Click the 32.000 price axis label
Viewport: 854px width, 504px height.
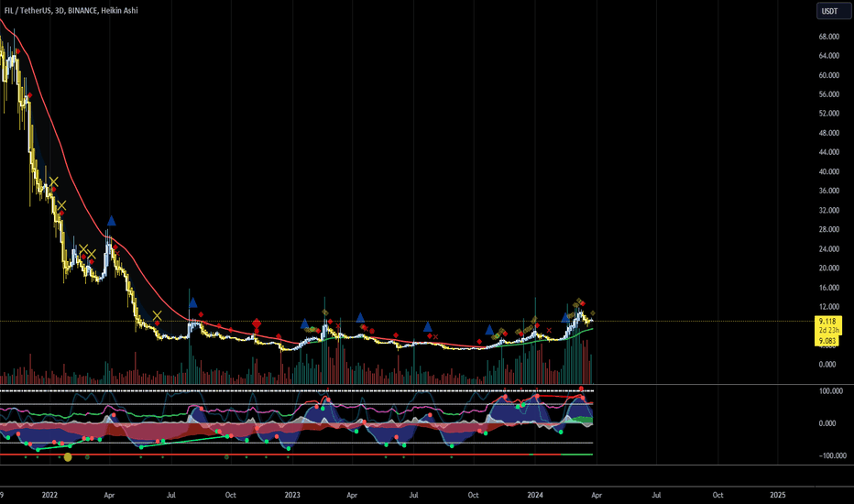pos(828,211)
